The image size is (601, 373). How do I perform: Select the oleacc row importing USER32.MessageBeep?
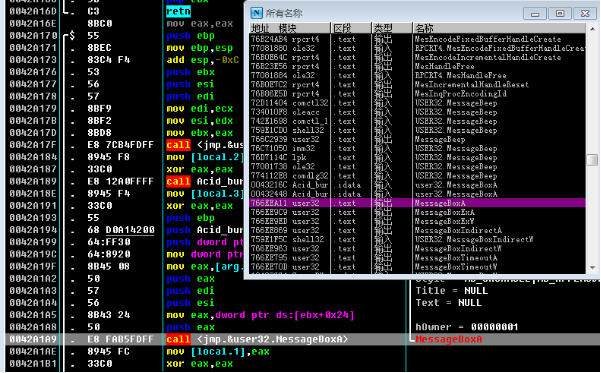pos(417,112)
